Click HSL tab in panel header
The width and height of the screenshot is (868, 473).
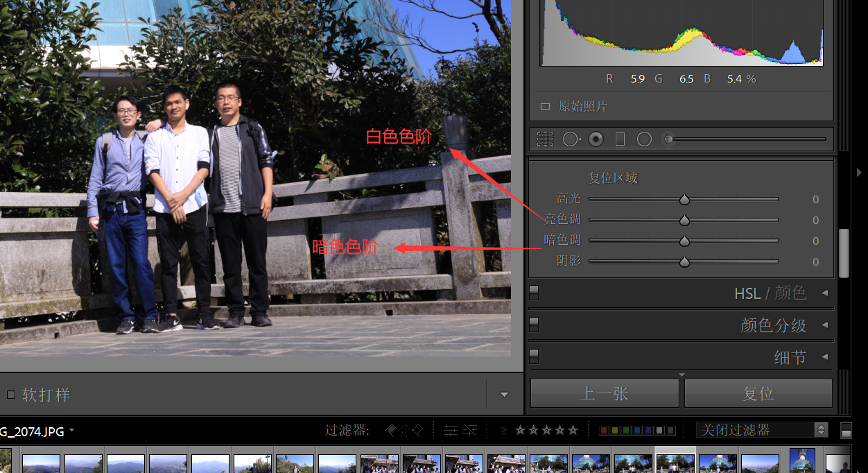click(x=747, y=293)
